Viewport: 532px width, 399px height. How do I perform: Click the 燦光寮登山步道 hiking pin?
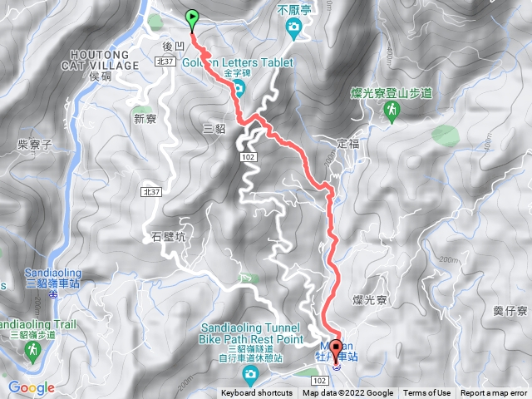point(392,111)
